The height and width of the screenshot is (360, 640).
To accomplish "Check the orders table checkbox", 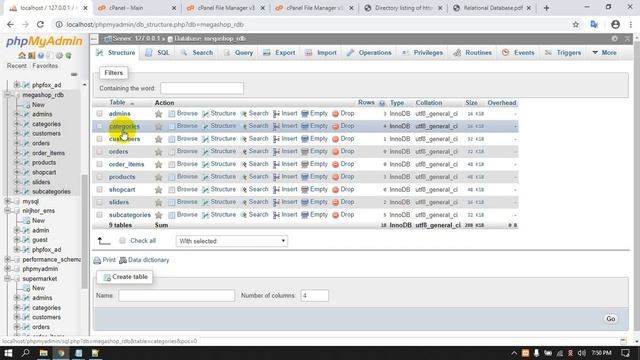I will tap(100, 151).
